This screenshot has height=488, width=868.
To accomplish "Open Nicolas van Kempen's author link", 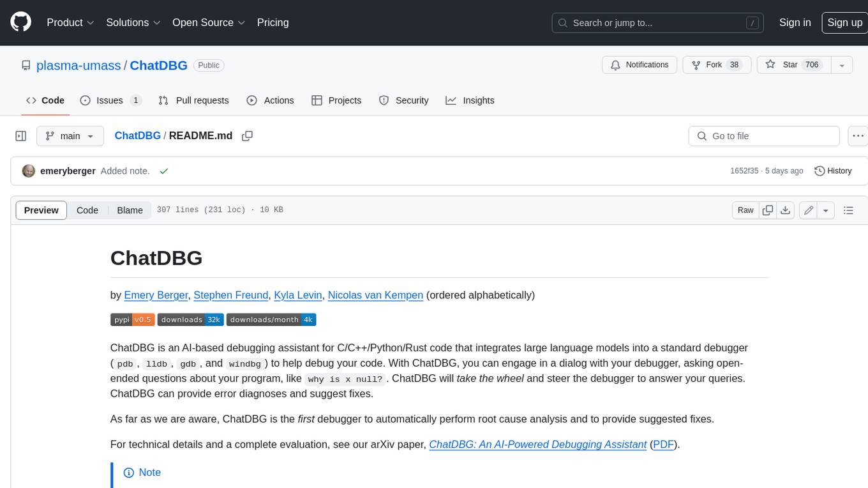I will [x=375, y=295].
